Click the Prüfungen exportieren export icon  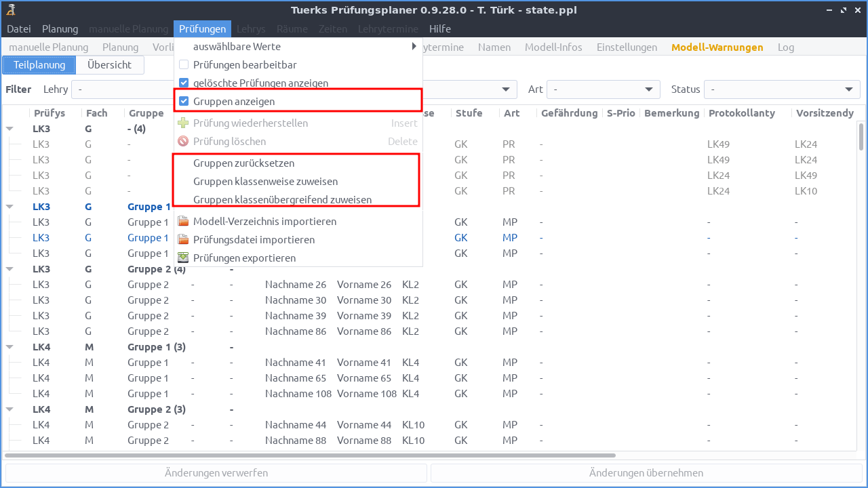point(183,258)
